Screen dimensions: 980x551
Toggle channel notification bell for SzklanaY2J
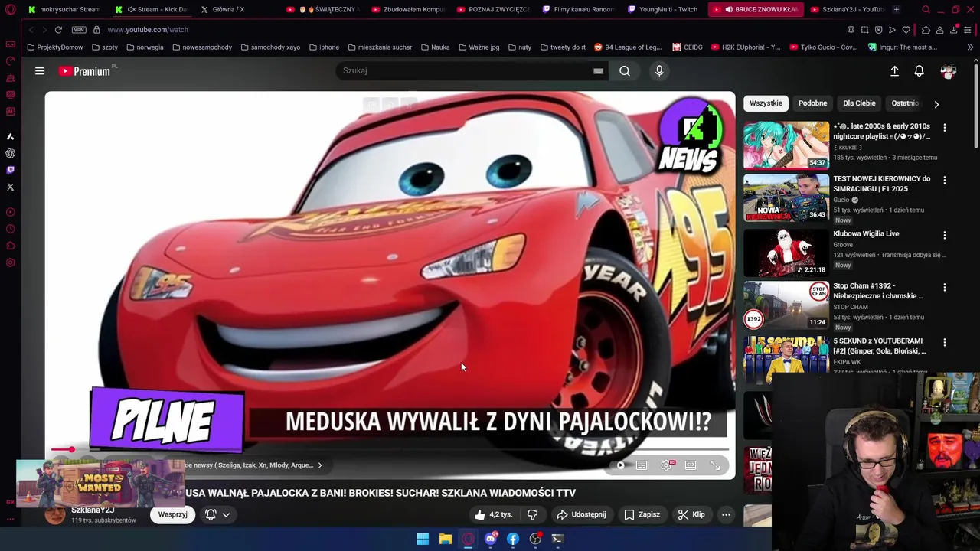[211, 515]
